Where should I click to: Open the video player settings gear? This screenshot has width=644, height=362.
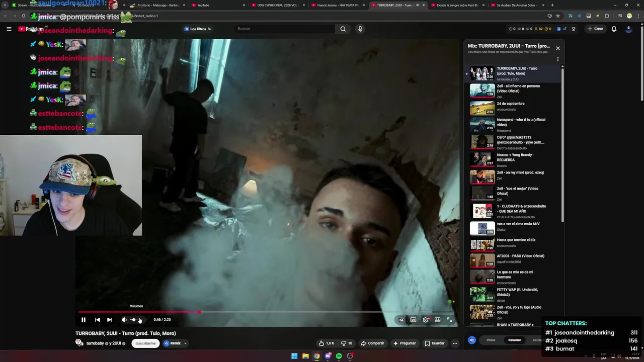click(x=426, y=320)
